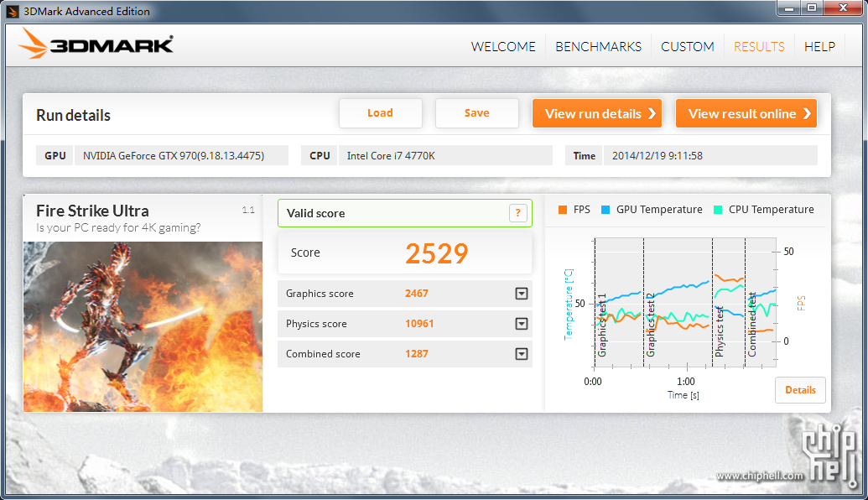Viewport: 868px width, 500px height.
Task: Click the 3DMark logo in the header
Action: click(96, 44)
